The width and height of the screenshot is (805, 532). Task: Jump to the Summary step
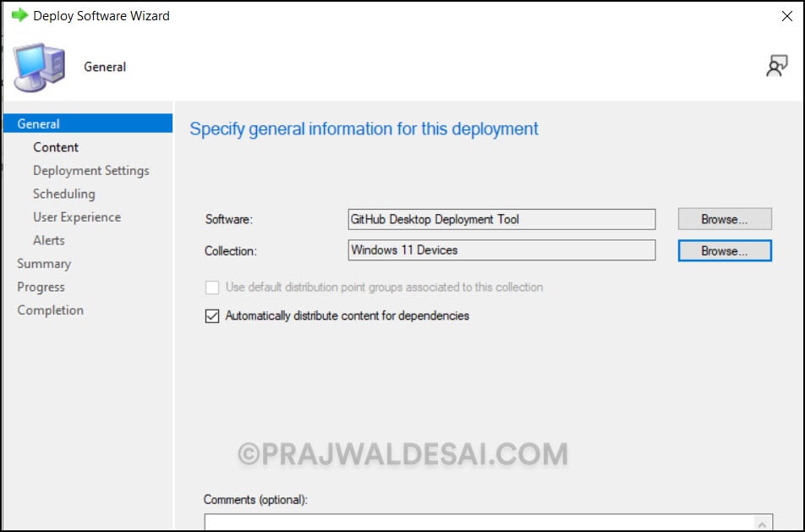click(44, 264)
